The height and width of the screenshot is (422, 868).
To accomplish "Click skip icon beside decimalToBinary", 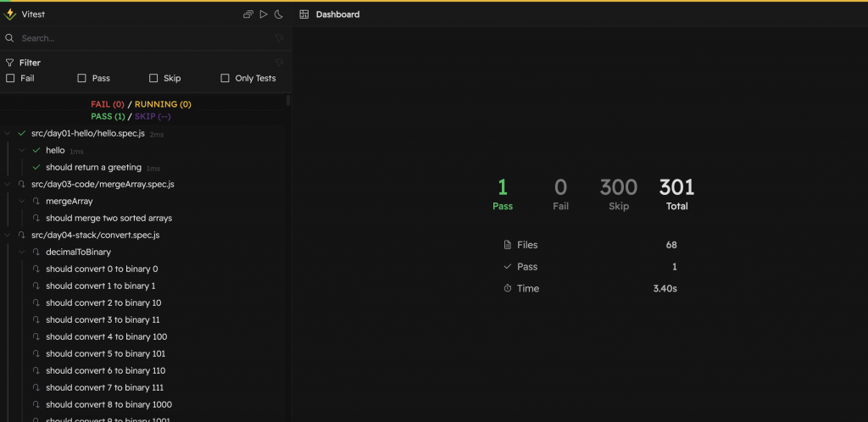I will click(x=36, y=253).
